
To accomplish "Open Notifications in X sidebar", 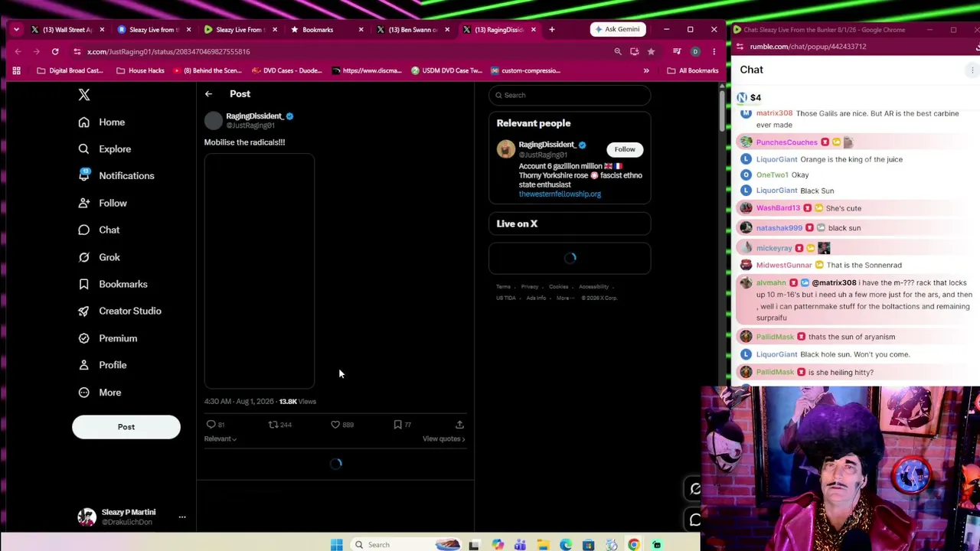I will pos(116,176).
